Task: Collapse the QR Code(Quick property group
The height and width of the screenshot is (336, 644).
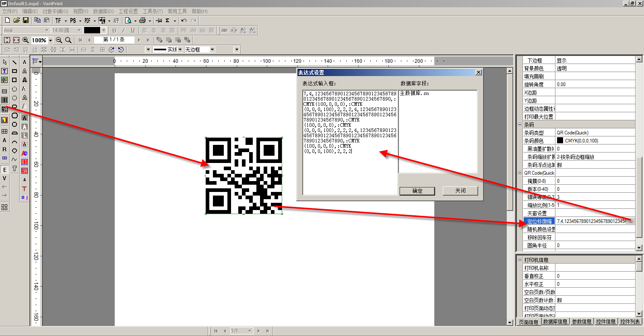Action: pos(520,173)
